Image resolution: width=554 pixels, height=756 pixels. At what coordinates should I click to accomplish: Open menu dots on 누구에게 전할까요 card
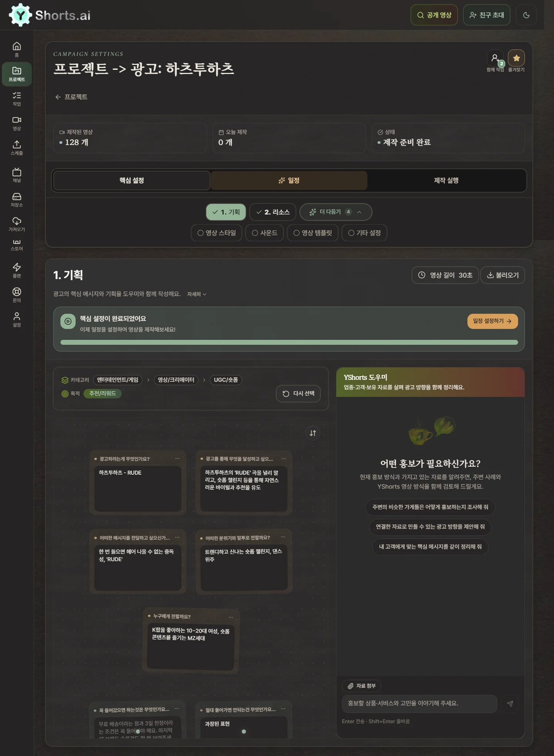point(231,617)
